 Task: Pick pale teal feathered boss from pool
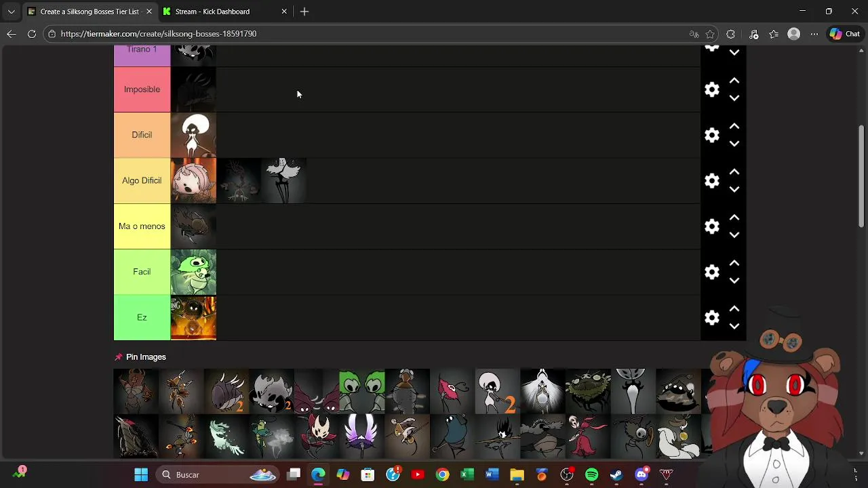coord(226,436)
